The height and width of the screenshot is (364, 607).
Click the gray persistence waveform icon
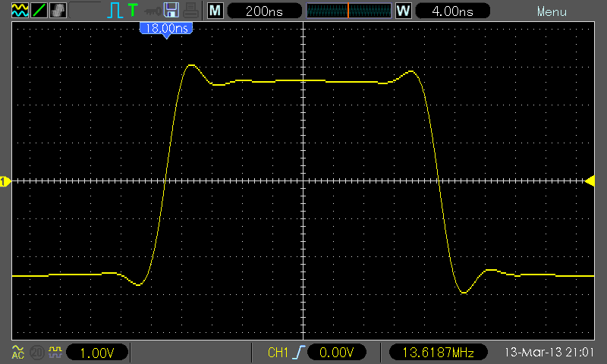point(58,11)
